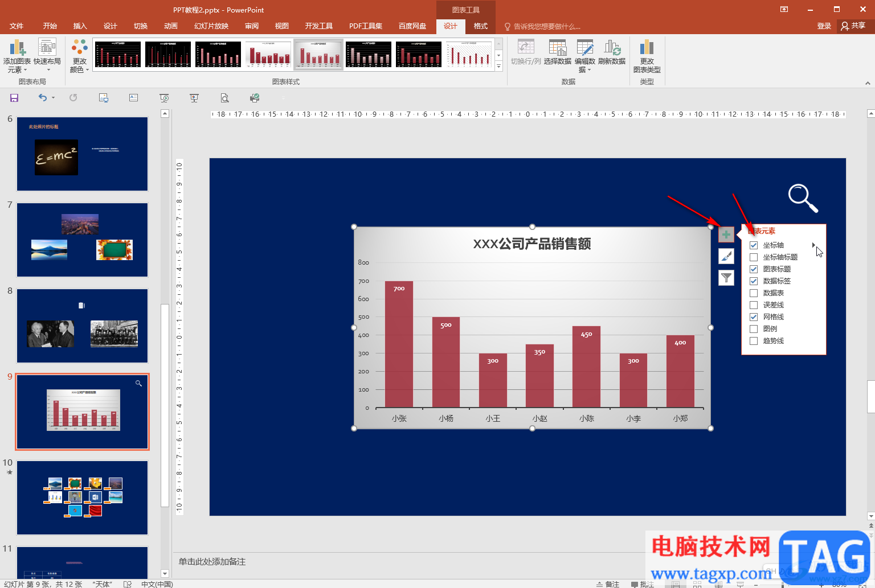Uncheck the 坐标轴 (Axes) checkbox

[754, 245]
